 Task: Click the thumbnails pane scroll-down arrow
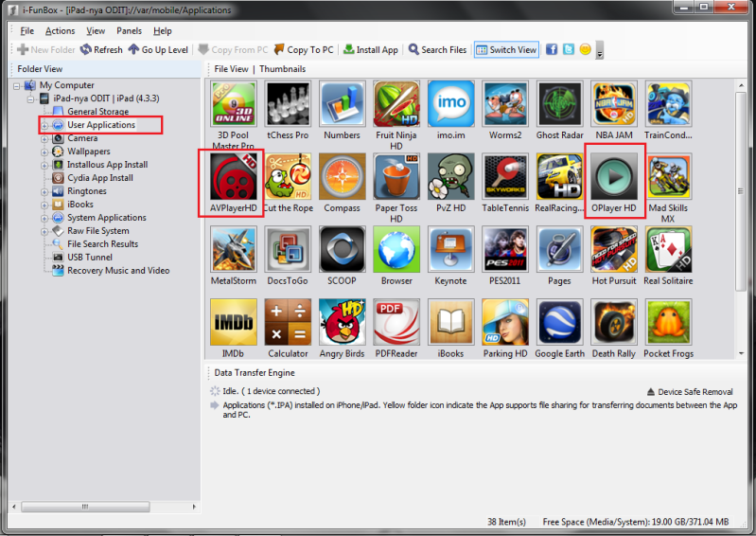tap(741, 353)
